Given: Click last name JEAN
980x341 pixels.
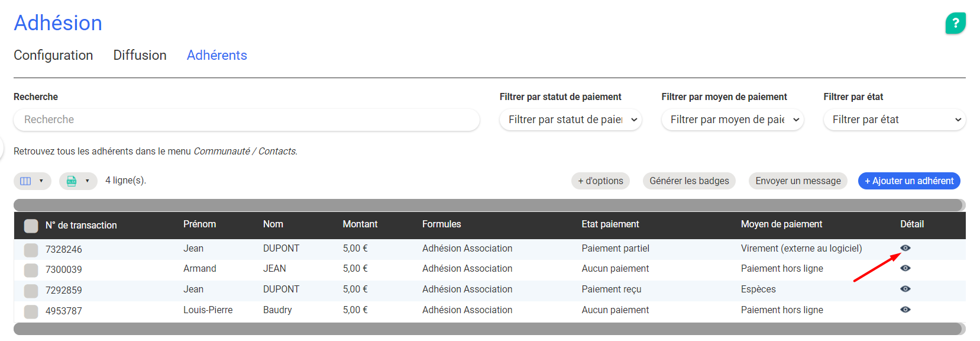Looking at the screenshot, I should (274, 269).
